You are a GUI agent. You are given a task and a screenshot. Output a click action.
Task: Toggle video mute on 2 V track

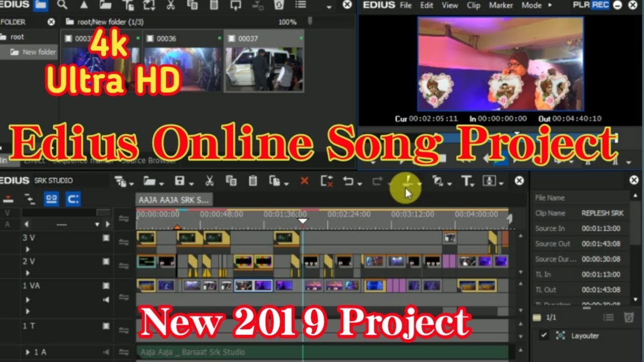pos(106,261)
